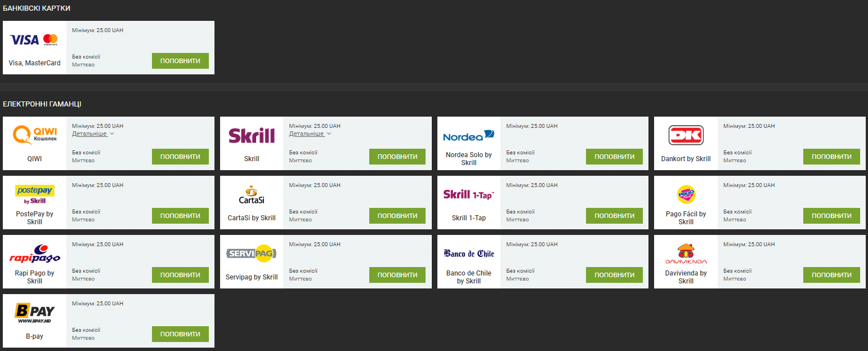The width and height of the screenshot is (868, 351).
Task: Click the Nordea logo
Action: click(x=468, y=135)
